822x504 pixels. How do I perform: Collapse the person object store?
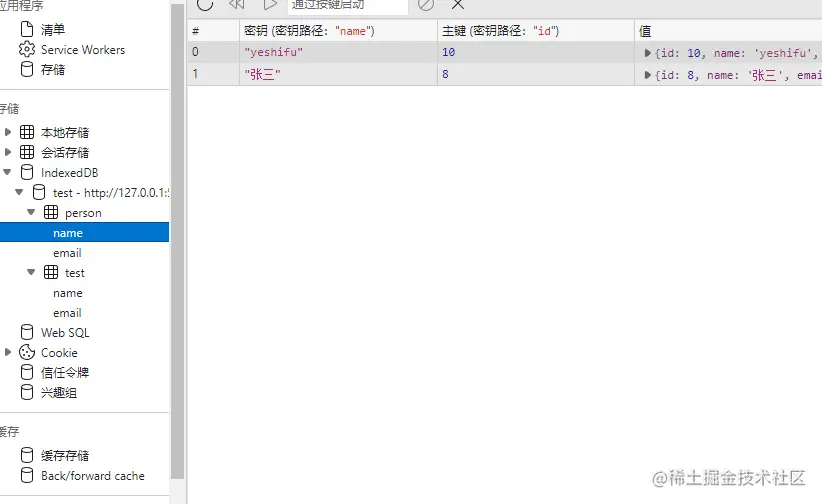(x=31, y=212)
